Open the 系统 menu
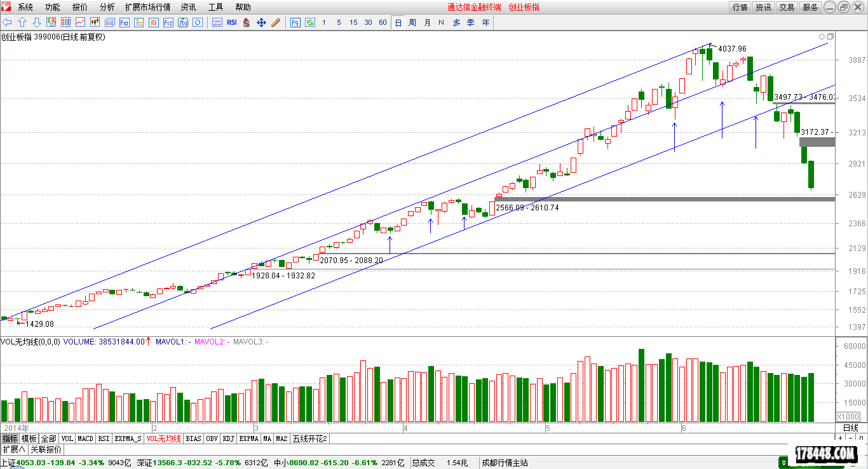Image resolution: width=868 pixels, height=469 pixels. 25,7
